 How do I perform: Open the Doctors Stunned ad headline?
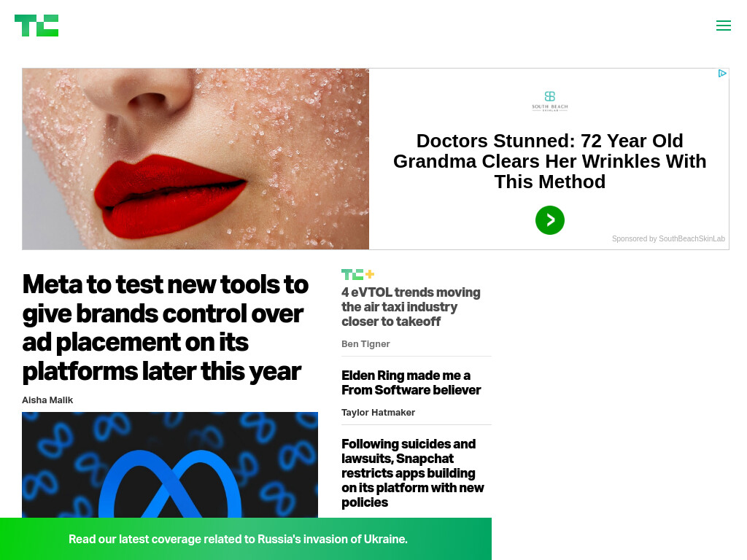point(550,161)
